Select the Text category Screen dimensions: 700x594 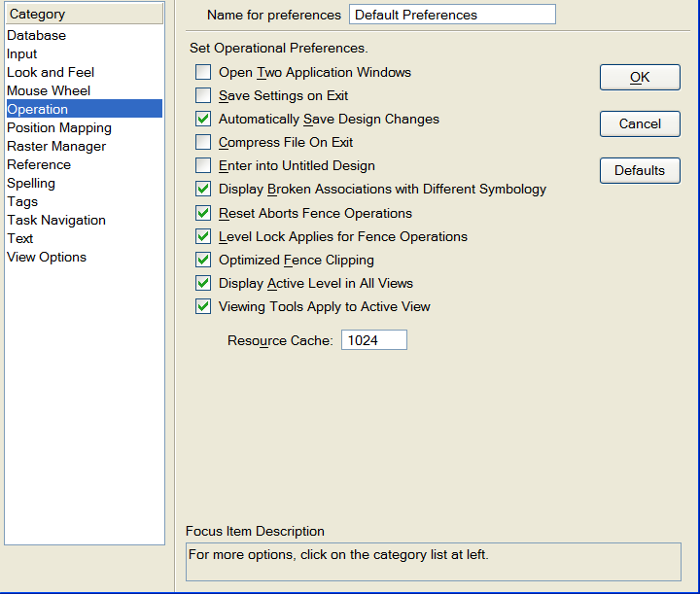[85, 238]
